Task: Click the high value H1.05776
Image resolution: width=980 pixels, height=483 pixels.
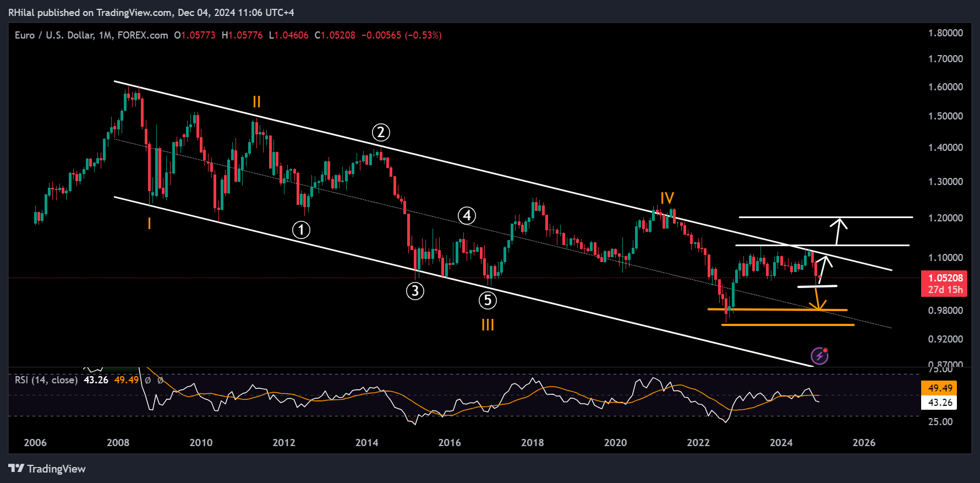Action: [x=242, y=35]
